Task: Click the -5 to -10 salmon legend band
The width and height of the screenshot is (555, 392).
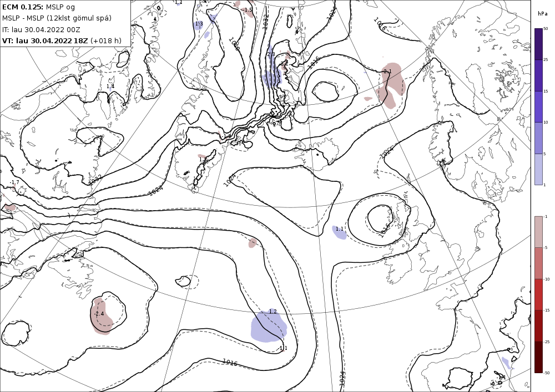Action: click(538, 263)
